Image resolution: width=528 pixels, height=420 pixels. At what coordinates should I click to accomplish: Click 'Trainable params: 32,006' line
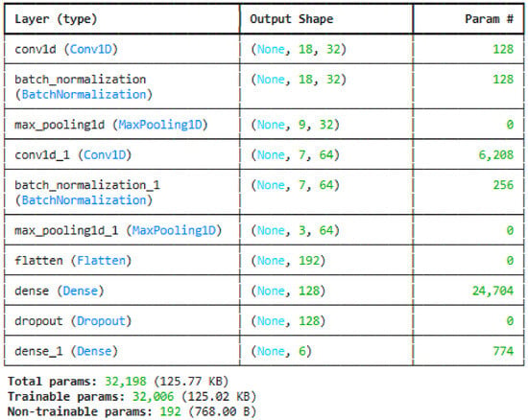(x=132, y=397)
